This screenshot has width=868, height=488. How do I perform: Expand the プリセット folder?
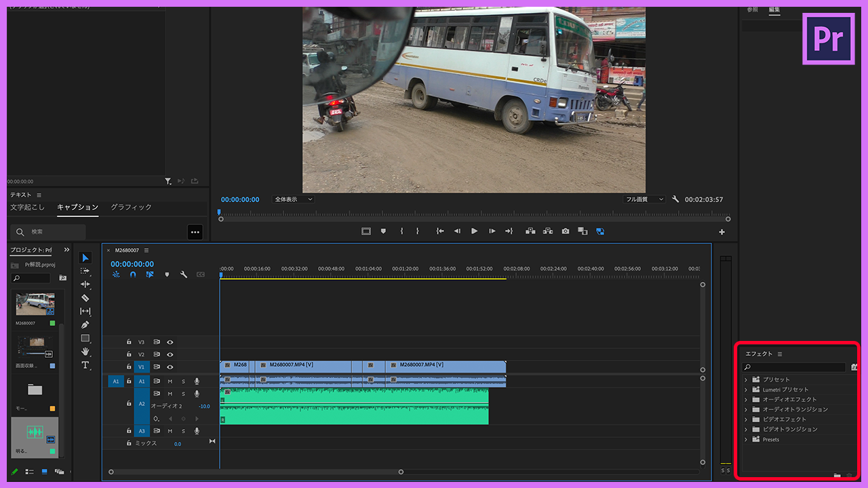747,380
